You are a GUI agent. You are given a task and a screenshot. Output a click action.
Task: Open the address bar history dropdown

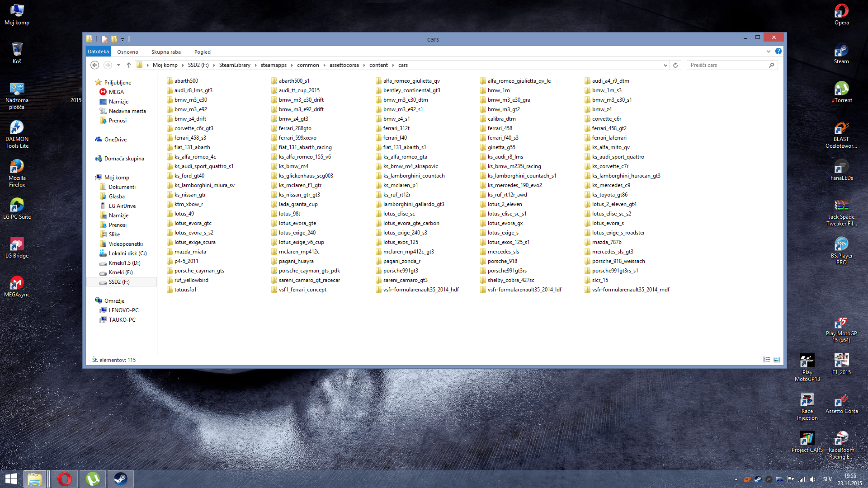tap(665, 65)
